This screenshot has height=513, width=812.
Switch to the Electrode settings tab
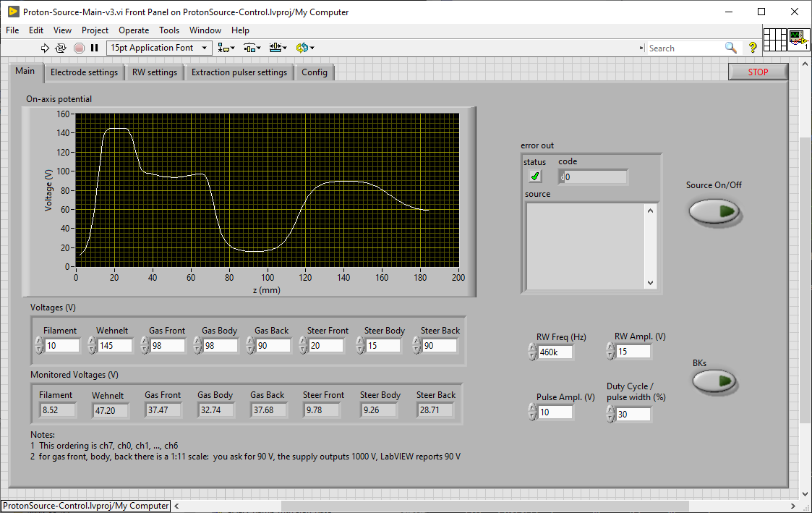pos(84,72)
